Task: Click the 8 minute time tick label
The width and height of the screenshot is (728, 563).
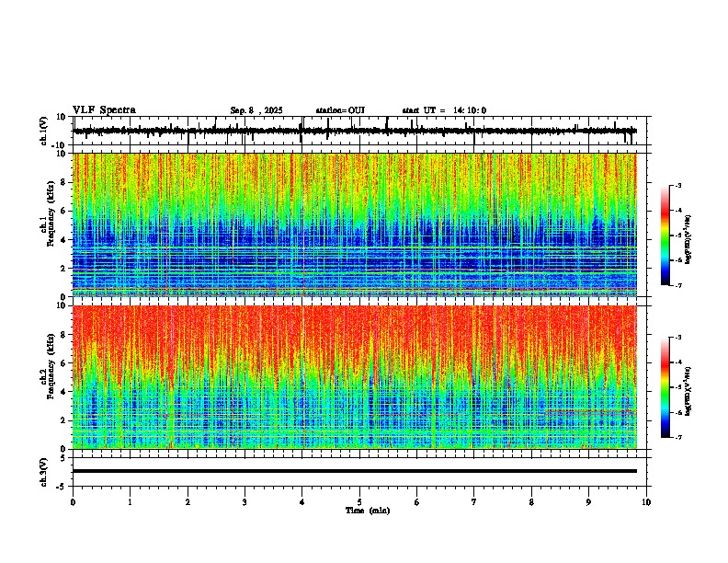Action: (x=531, y=502)
